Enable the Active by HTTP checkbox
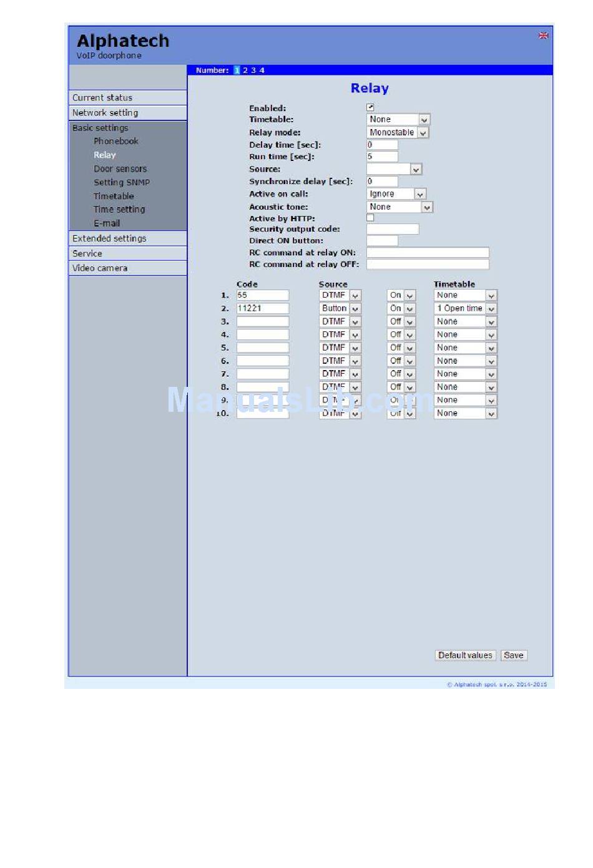This screenshot has width=593, height=868. click(370, 218)
